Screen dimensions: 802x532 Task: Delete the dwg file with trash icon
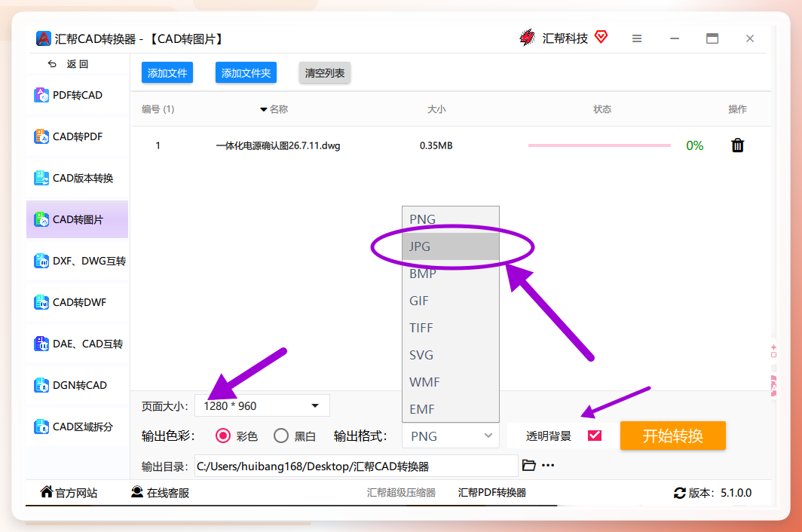737,145
